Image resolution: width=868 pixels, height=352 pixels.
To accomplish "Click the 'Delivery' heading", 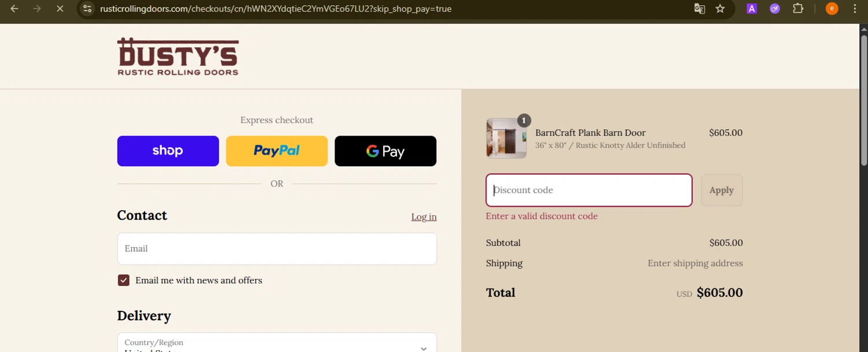I will coord(144,316).
